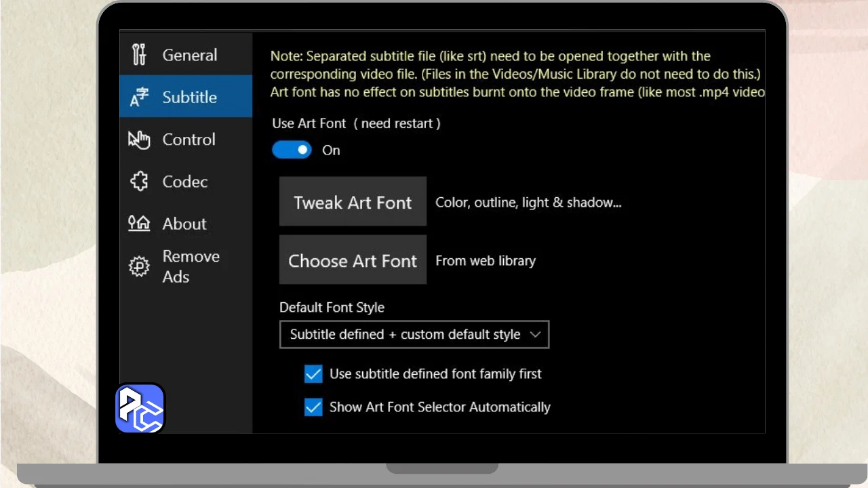The height and width of the screenshot is (488, 868).
Task: Click the Subtitle translate-letter icon
Action: [139, 98]
